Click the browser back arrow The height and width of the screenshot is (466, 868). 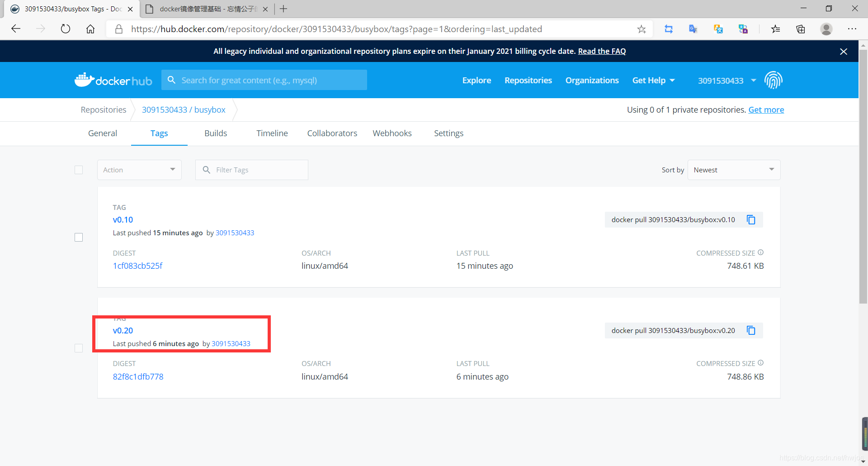pyautogui.click(x=16, y=29)
